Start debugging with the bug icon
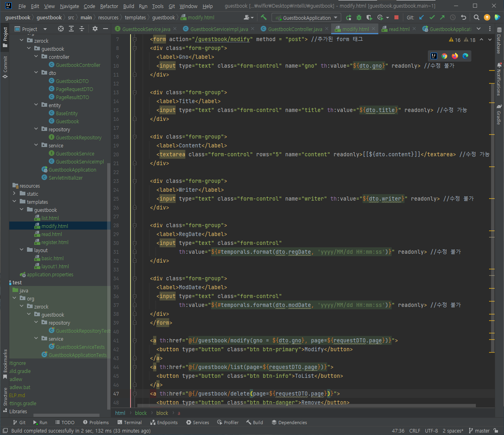The image size is (504, 435). pos(359,17)
